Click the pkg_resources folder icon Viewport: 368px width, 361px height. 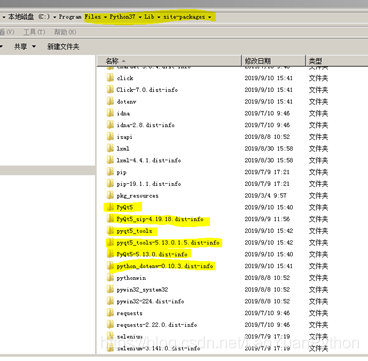(x=110, y=195)
